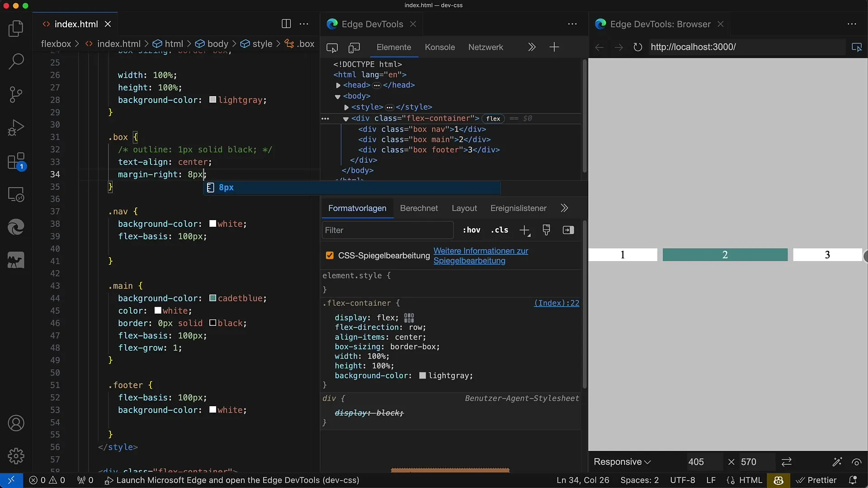Open more actions for index.html editor
868x488 pixels.
(304, 24)
